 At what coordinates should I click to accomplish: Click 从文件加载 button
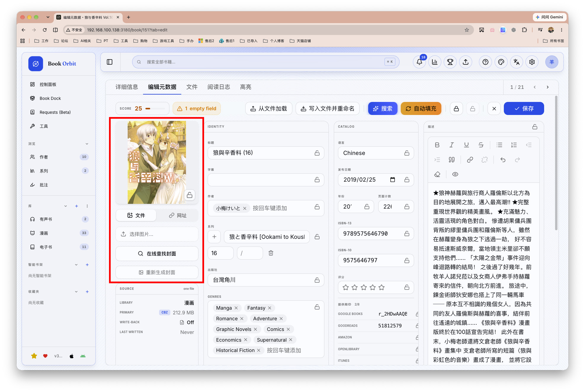click(x=269, y=108)
